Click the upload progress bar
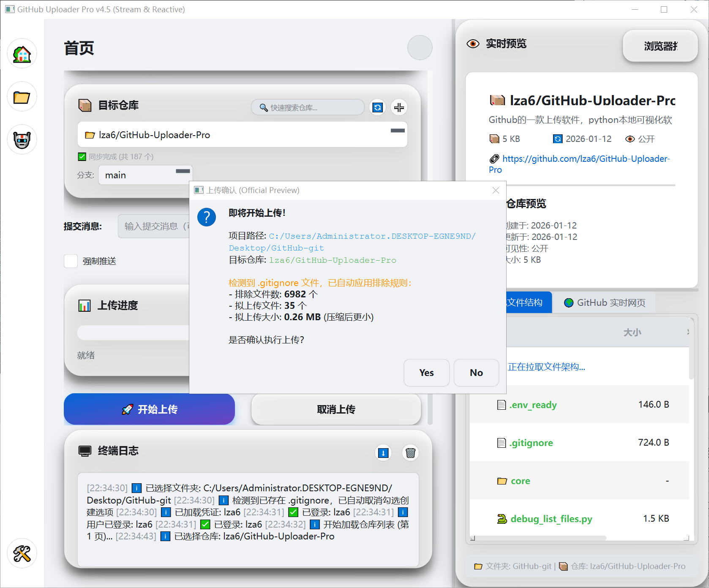 [x=134, y=333]
